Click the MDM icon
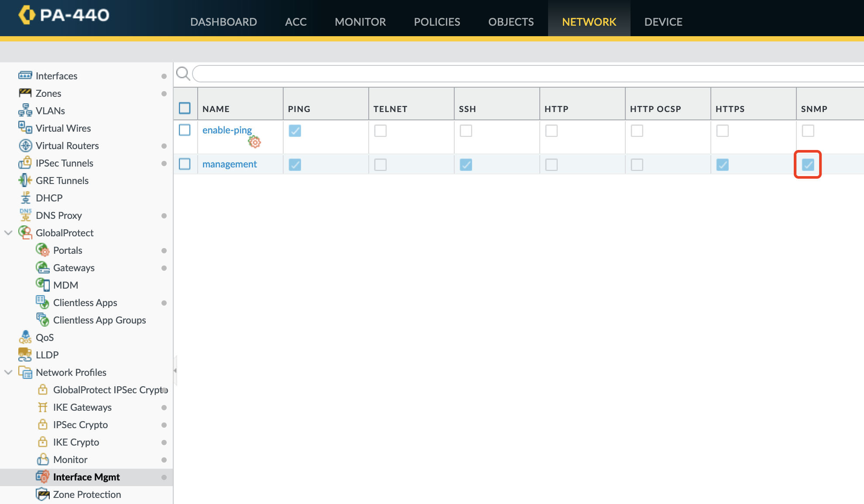The image size is (864, 504). pos(43,285)
